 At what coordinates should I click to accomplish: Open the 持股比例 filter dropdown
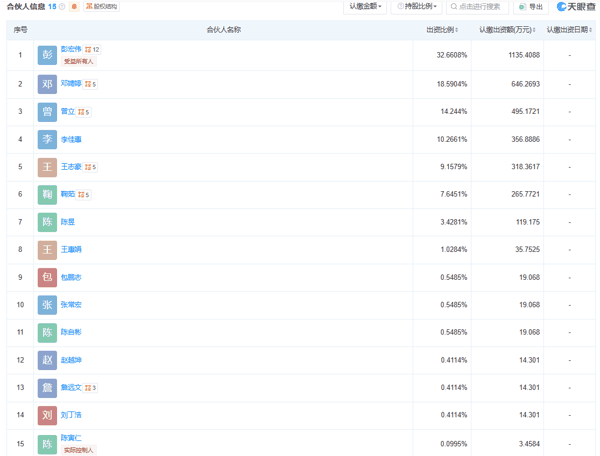coord(416,7)
